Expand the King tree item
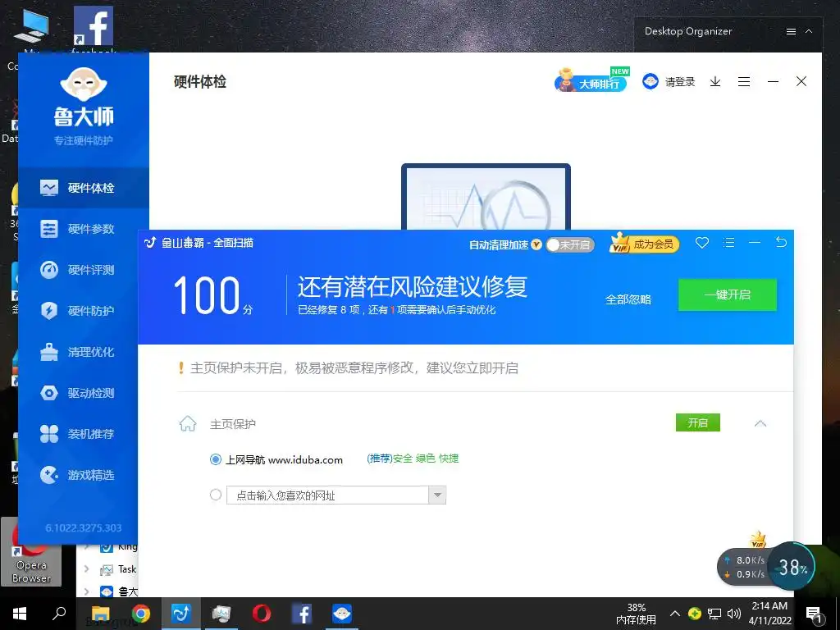The width and height of the screenshot is (840, 630). [87, 547]
